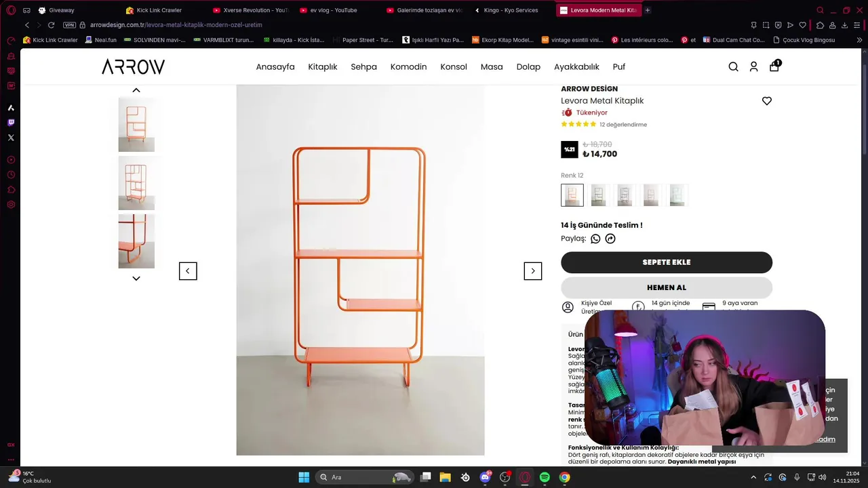Viewport: 868px width, 488px height.
Task: Move thumbnail list down with chevron
Action: pyautogui.click(x=136, y=279)
